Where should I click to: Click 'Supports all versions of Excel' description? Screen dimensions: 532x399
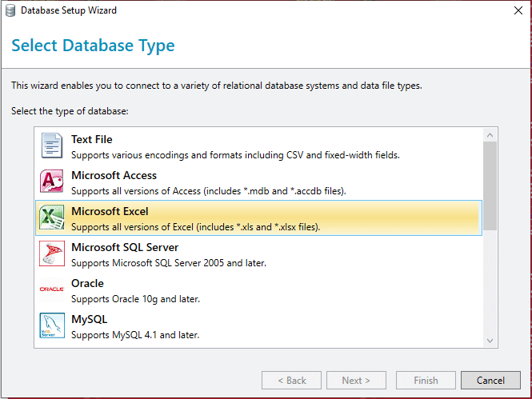click(196, 227)
